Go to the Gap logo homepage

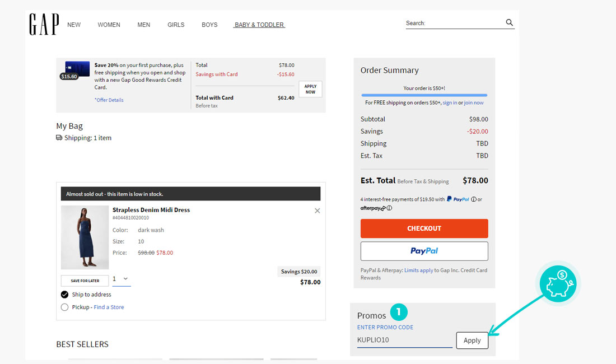coord(44,24)
